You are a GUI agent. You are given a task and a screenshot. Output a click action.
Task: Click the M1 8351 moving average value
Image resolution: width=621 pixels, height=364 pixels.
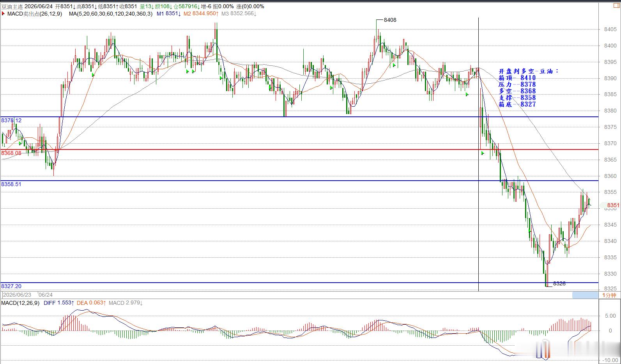(x=168, y=14)
